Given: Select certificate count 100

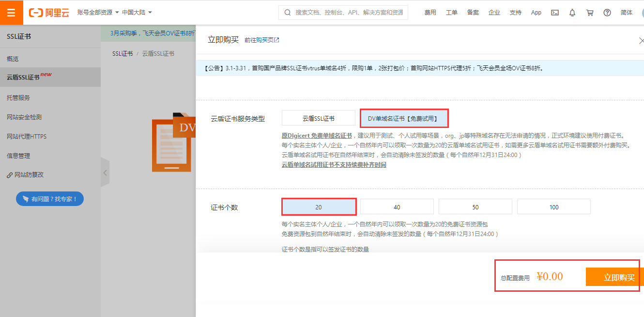Looking at the screenshot, I should pyautogui.click(x=554, y=207).
